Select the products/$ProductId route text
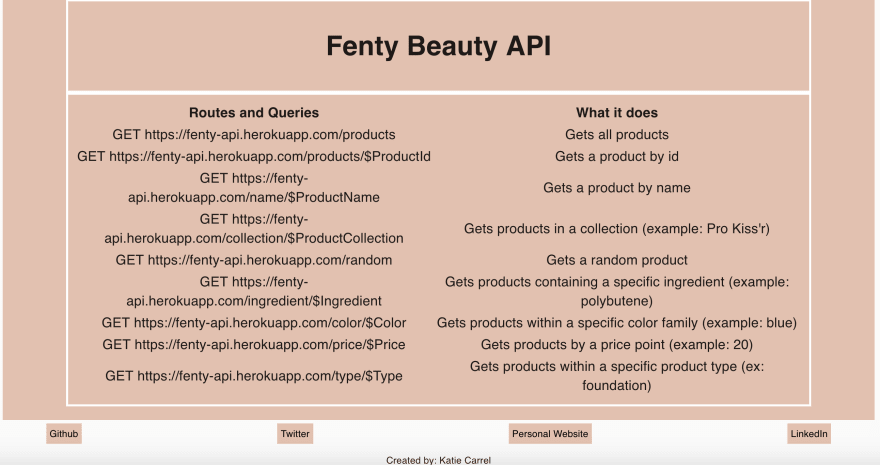Image resolution: width=880 pixels, height=465 pixels. (x=254, y=156)
